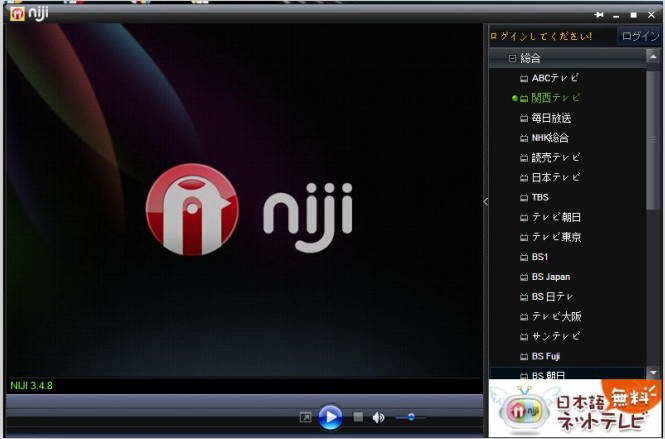Click the TV icon beside NHK総合
This screenshot has height=439, width=665.
(x=523, y=138)
